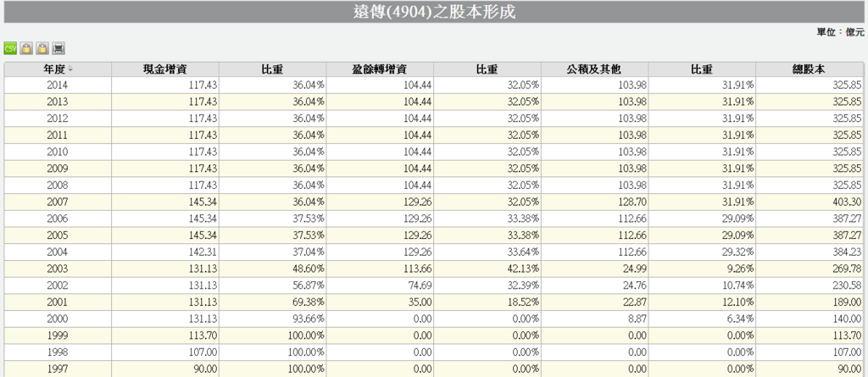Select the 2003 year cell
Screen dimensions: 868x377
coord(58,269)
